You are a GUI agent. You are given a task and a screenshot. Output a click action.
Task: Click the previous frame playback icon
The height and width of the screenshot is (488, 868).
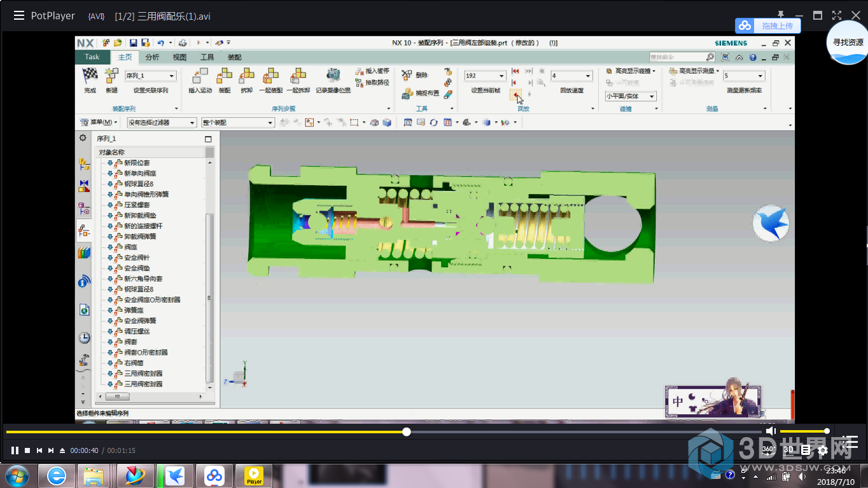515,83
